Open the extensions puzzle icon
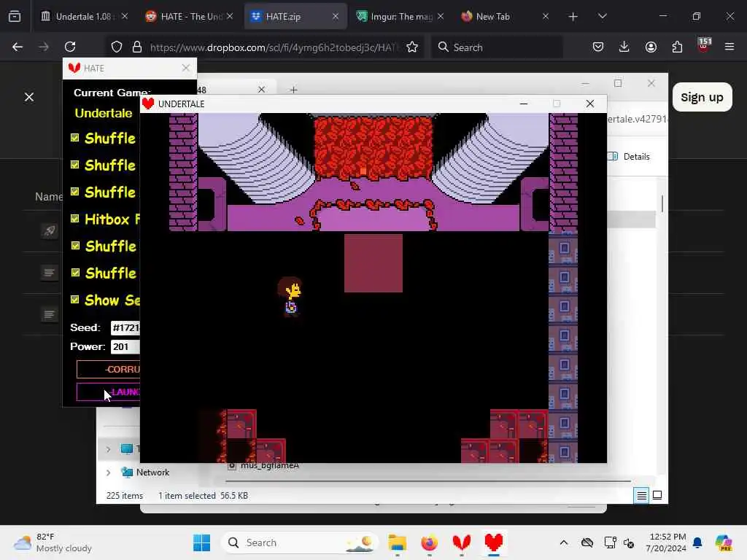Viewport: 747px width, 560px height. 677,47
